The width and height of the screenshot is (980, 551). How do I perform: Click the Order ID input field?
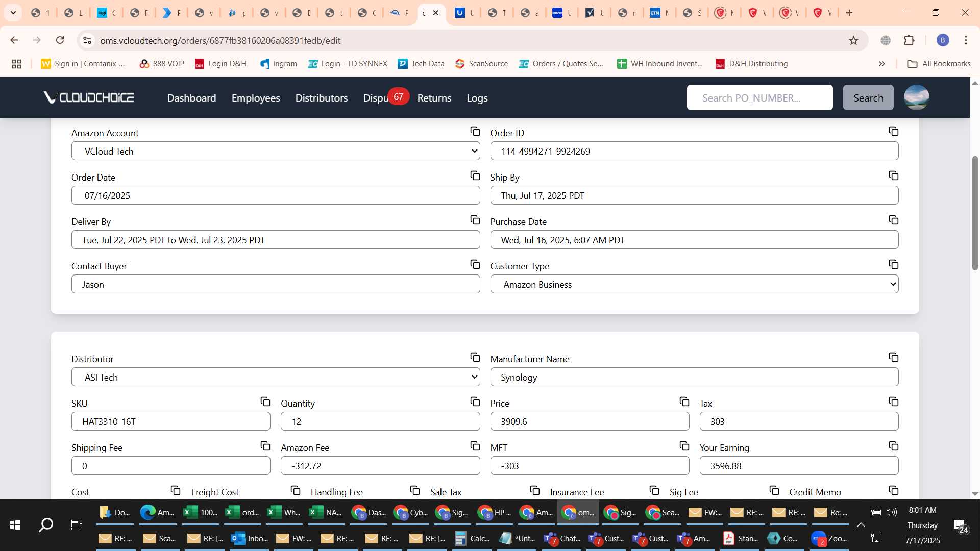click(694, 151)
